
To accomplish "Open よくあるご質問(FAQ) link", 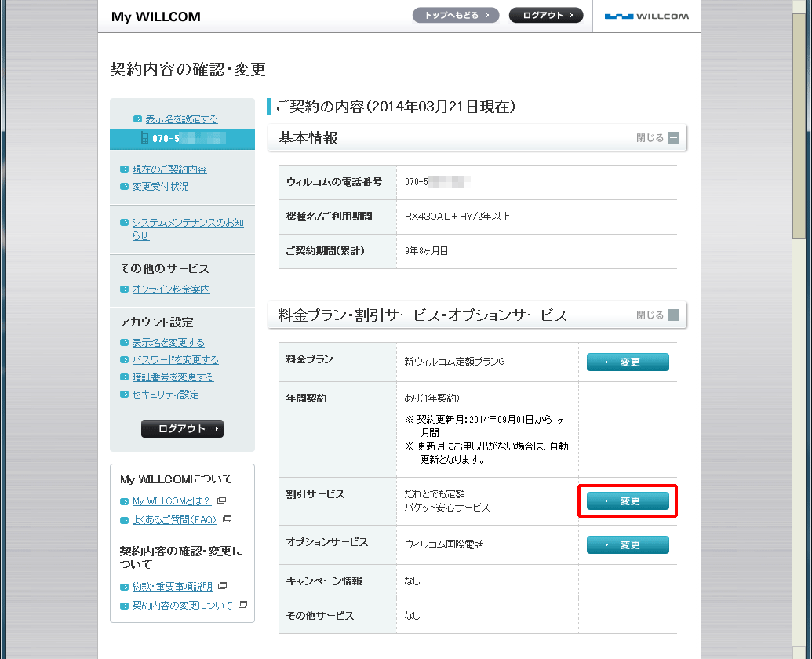I will pos(174,519).
